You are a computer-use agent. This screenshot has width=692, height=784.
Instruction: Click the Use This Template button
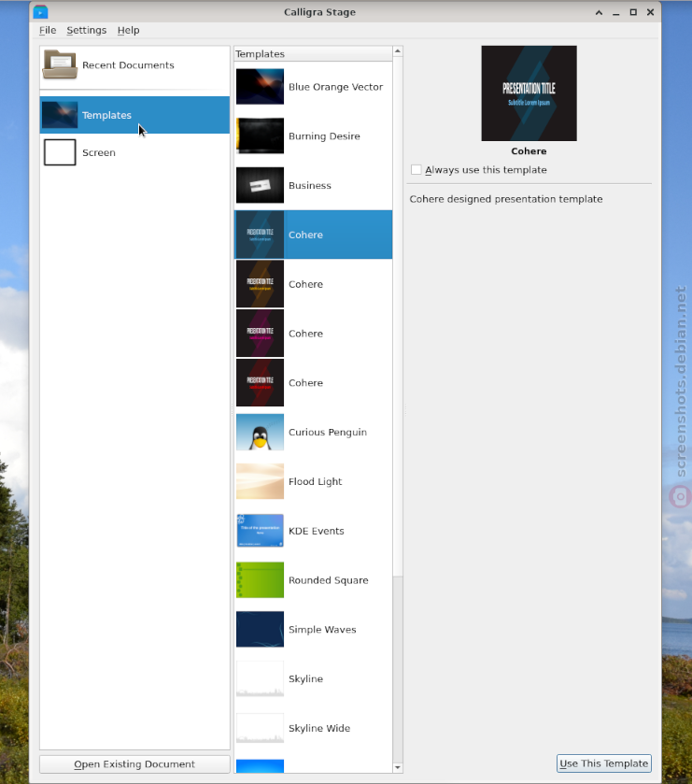[x=604, y=763]
